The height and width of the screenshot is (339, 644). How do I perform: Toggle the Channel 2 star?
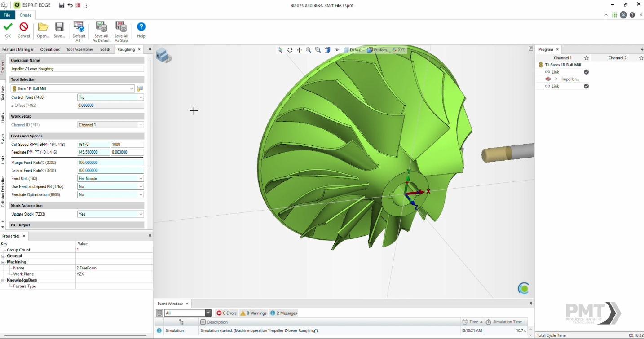(x=641, y=58)
